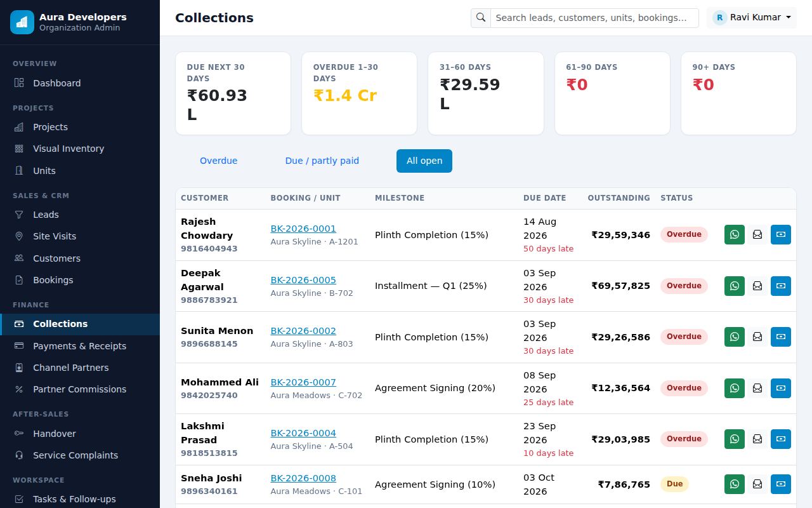Send WhatsApp reminder to Sneha Joshi

pyautogui.click(x=735, y=484)
